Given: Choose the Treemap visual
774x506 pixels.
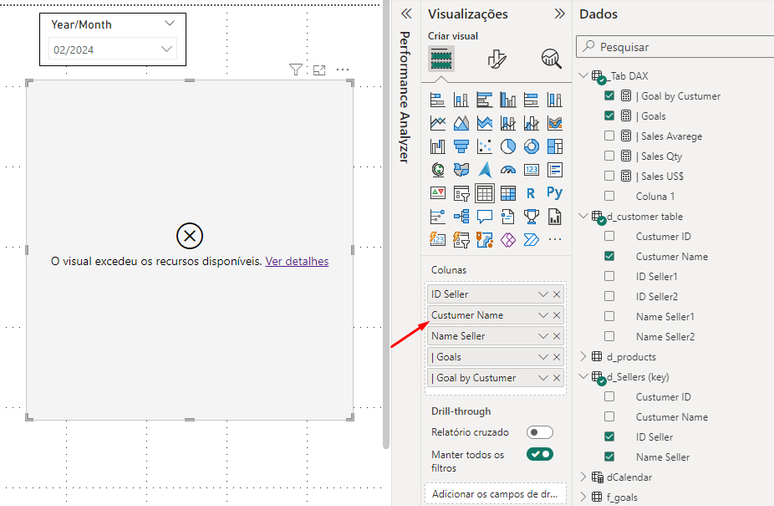Looking at the screenshot, I should pos(555,146).
